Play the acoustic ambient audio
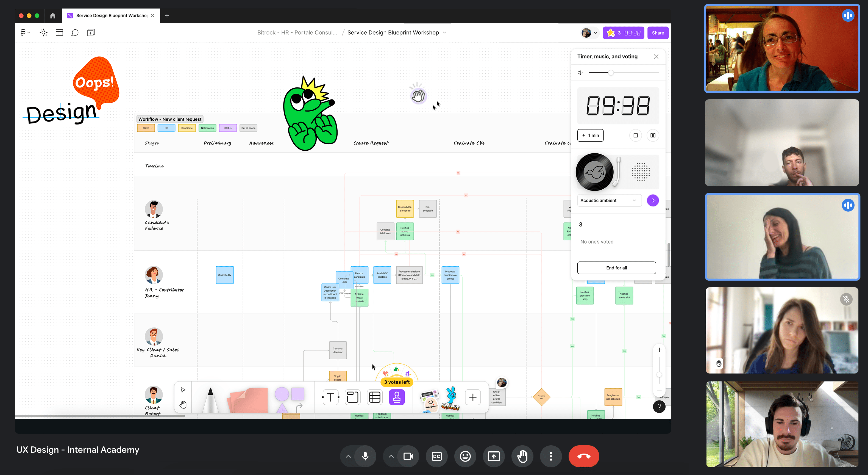The width and height of the screenshot is (868, 475). click(652, 200)
